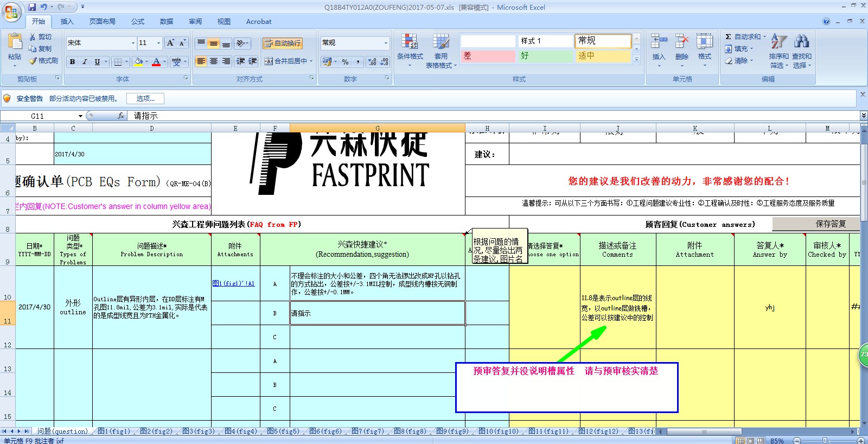Open the Office button menu
This screenshot has height=444, width=868.
coord(11,11)
